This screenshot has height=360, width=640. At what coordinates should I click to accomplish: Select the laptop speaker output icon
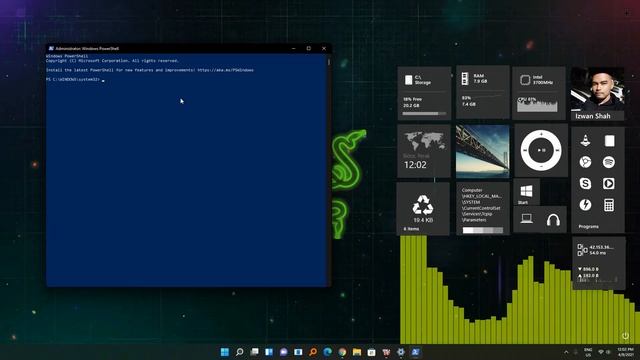point(527,219)
